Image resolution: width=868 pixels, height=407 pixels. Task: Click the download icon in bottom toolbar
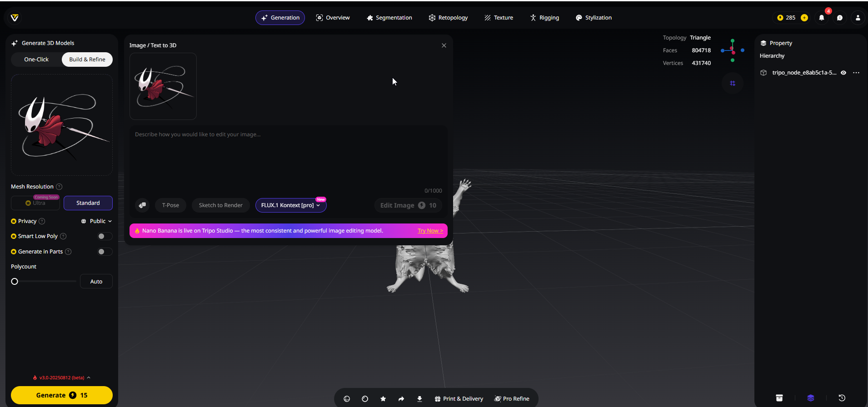(x=419, y=399)
